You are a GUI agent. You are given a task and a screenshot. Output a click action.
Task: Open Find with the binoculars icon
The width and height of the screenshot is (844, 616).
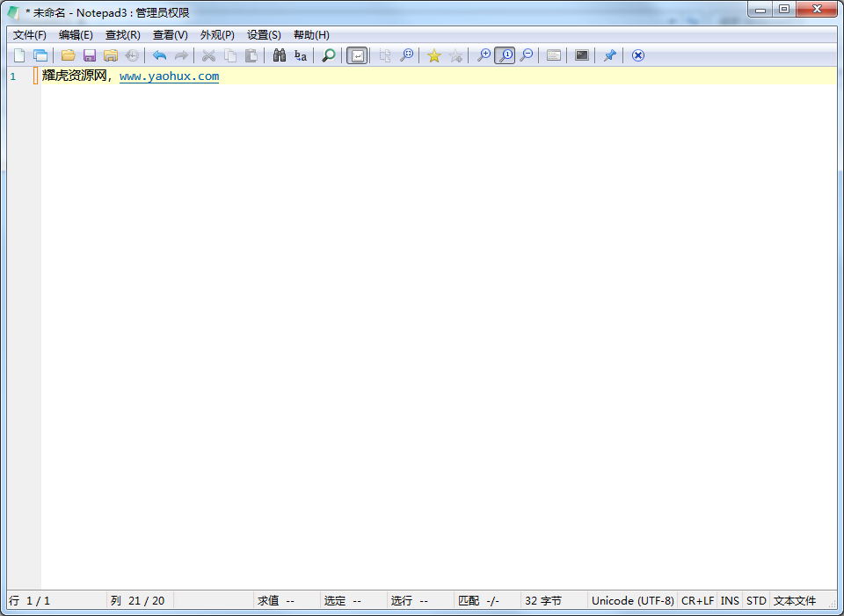click(x=280, y=55)
